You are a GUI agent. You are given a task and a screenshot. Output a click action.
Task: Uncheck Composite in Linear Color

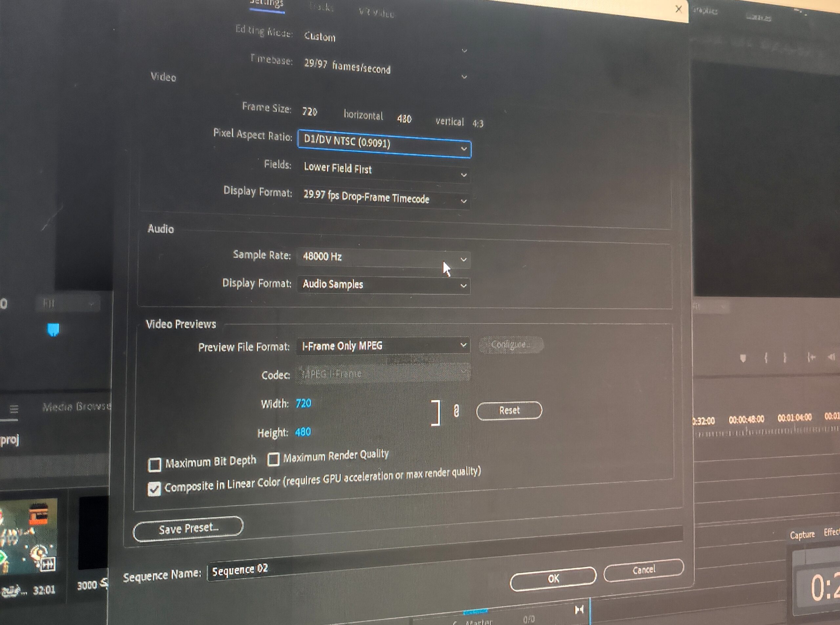154,489
